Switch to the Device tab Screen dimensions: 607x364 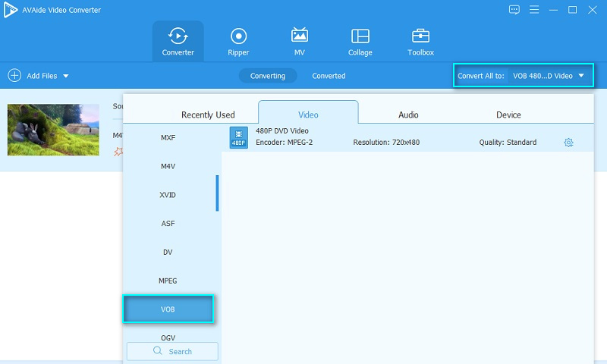coord(508,115)
